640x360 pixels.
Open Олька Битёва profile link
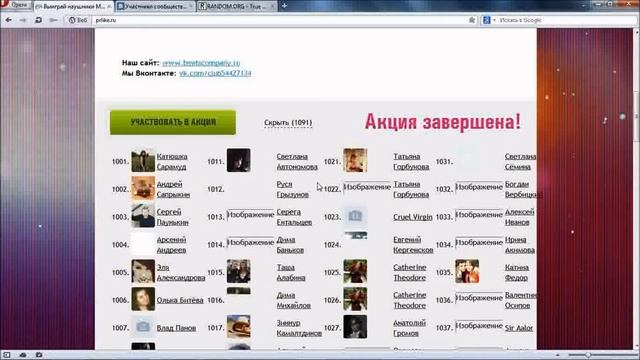click(180, 300)
